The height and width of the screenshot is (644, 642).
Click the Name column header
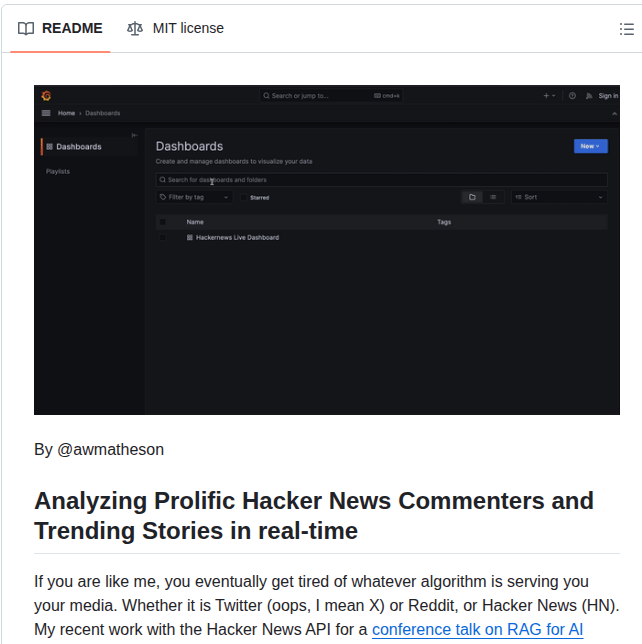195,222
